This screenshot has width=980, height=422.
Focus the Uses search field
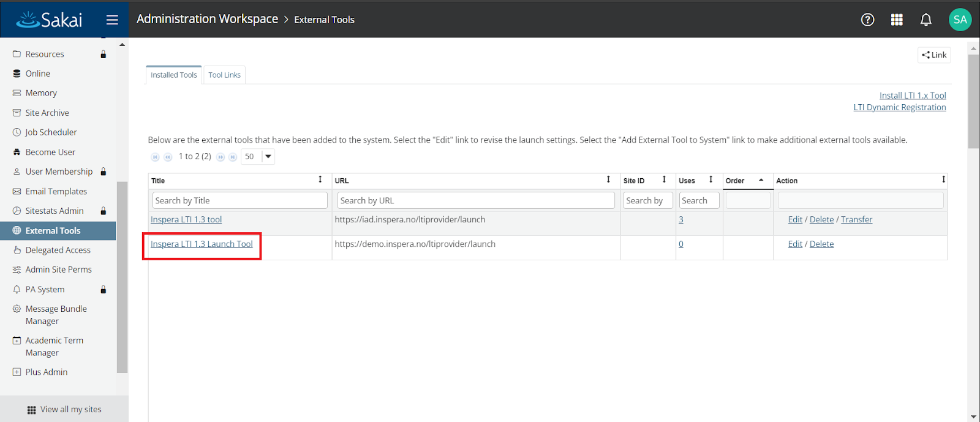699,200
